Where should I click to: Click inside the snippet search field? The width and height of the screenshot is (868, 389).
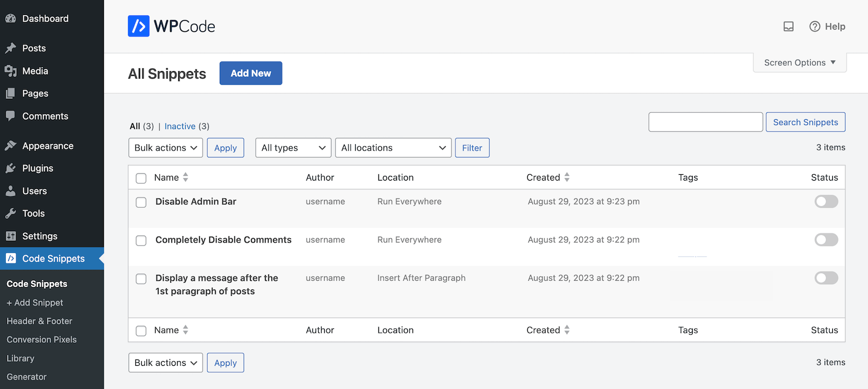(x=705, y=122)
